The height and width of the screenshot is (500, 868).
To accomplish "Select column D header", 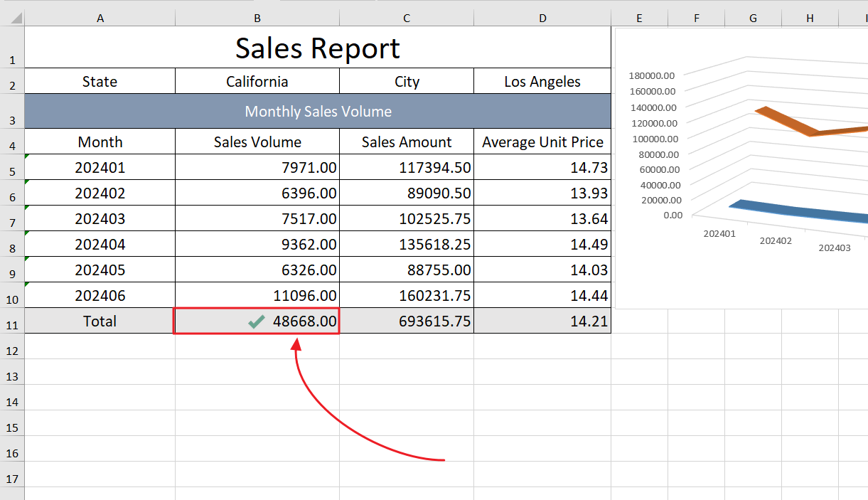I will pyautogui.click(x=542, y=18).
